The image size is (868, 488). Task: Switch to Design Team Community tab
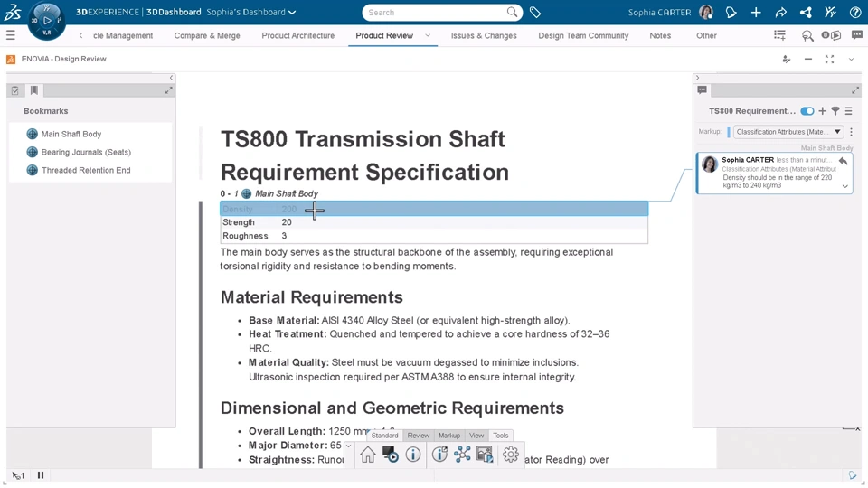583,35
